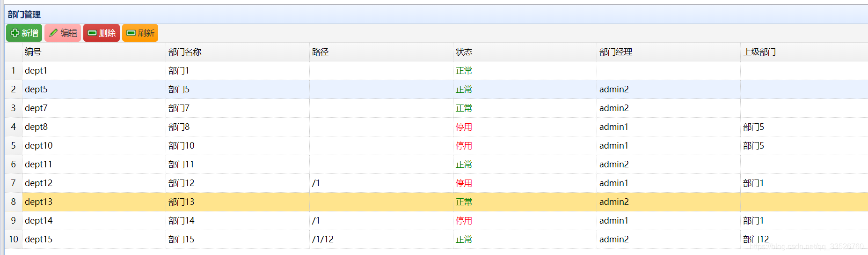This screenshot has width=868, height=255.
Task: Click admin2 manager in dept11 row
Action: pos(614,164)
